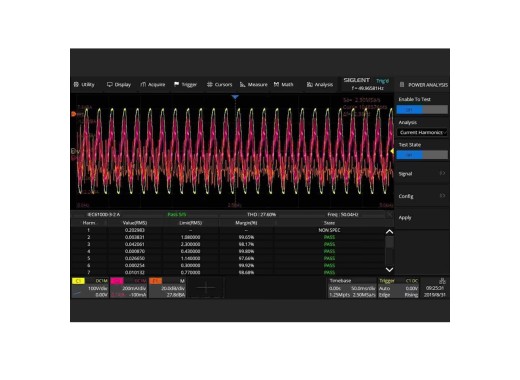Click the NON SPEC state in harmonic 1 row
Image resolution: width=520 pixels, height=380 pixels.
[x=329, y=230]
